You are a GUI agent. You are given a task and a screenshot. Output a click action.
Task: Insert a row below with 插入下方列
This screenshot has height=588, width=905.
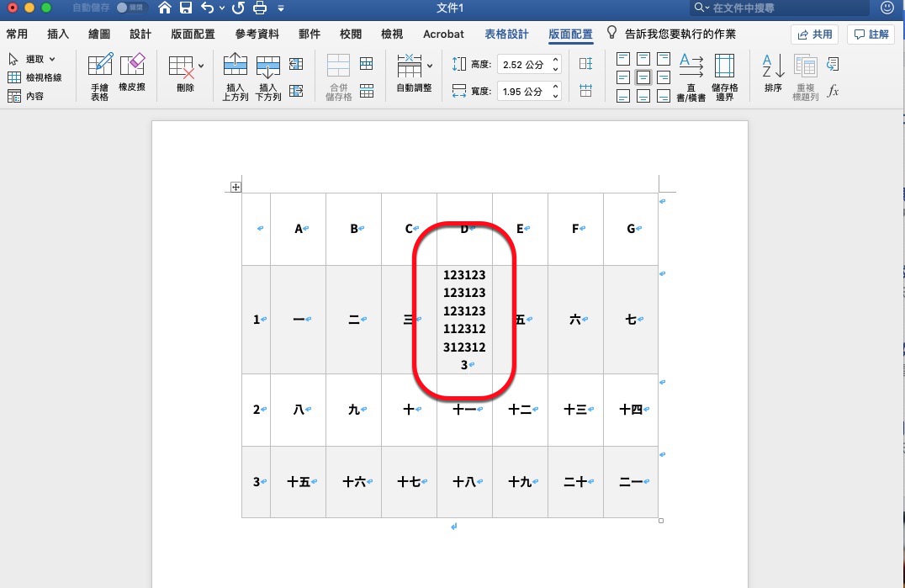tap(267, 75)
